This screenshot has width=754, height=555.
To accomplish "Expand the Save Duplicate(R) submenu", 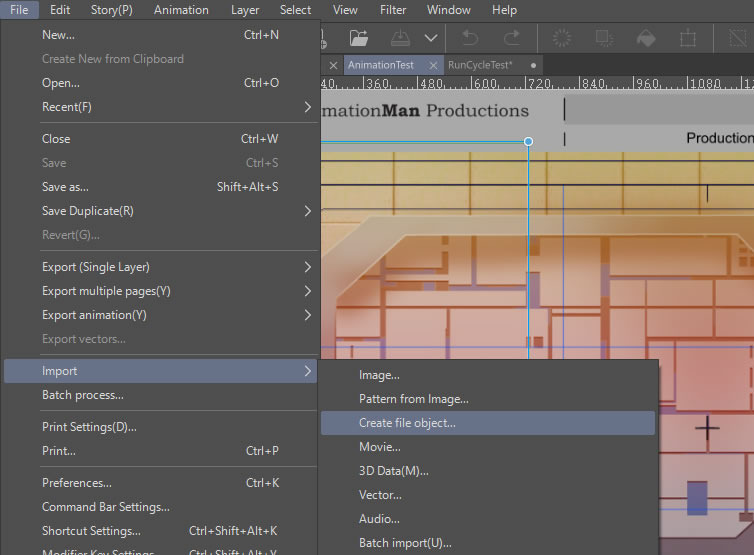I will coord(160,211).
